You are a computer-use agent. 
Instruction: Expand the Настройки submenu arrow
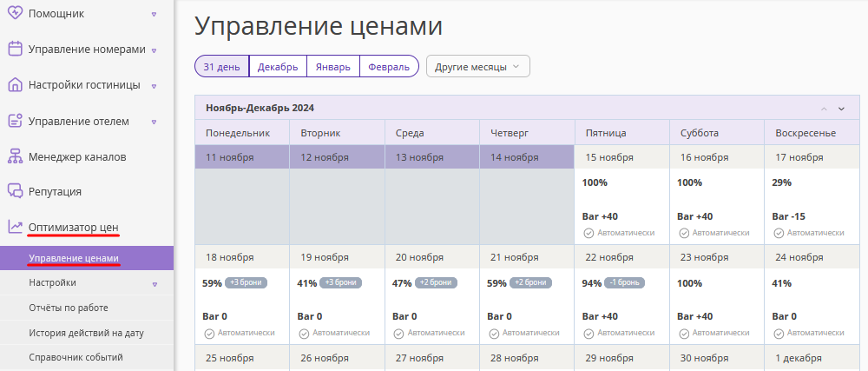pyautogui.click(x=155, y=284)
